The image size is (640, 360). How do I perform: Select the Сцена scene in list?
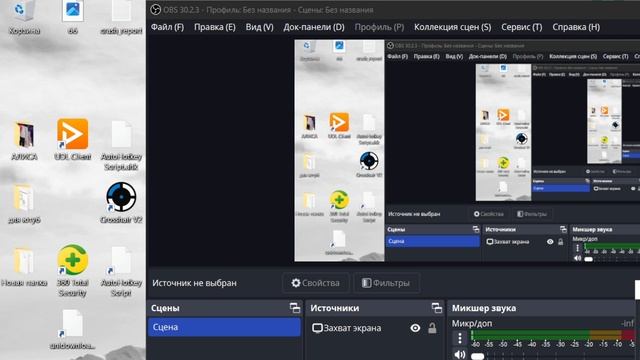point(224,327)
